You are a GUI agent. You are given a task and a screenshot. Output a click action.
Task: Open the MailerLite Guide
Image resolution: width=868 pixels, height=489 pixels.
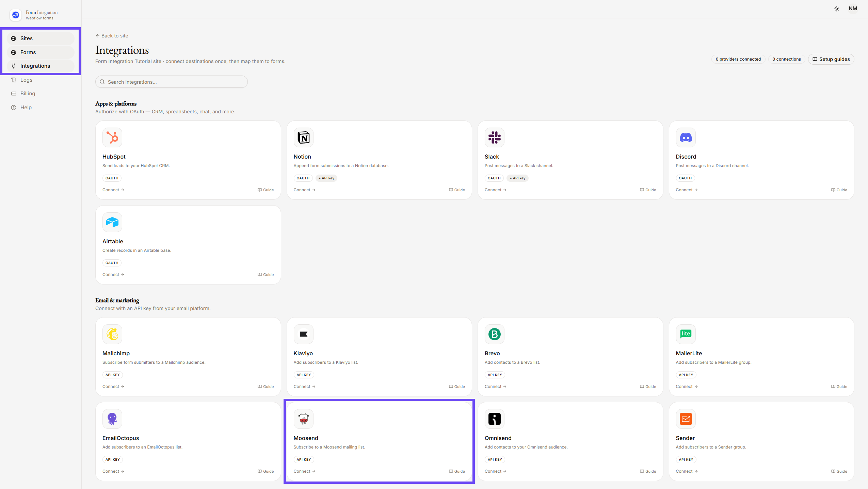pos(839,387)
